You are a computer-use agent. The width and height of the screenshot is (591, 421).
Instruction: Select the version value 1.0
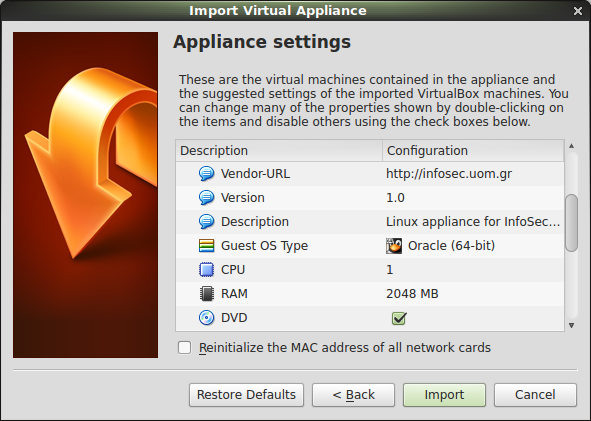395,198
